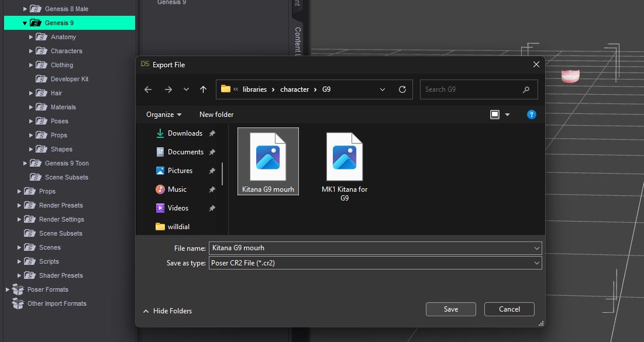Click the character path segment
Screen dimensions: 644x342
pyautogui.click(x=294, y=89)
